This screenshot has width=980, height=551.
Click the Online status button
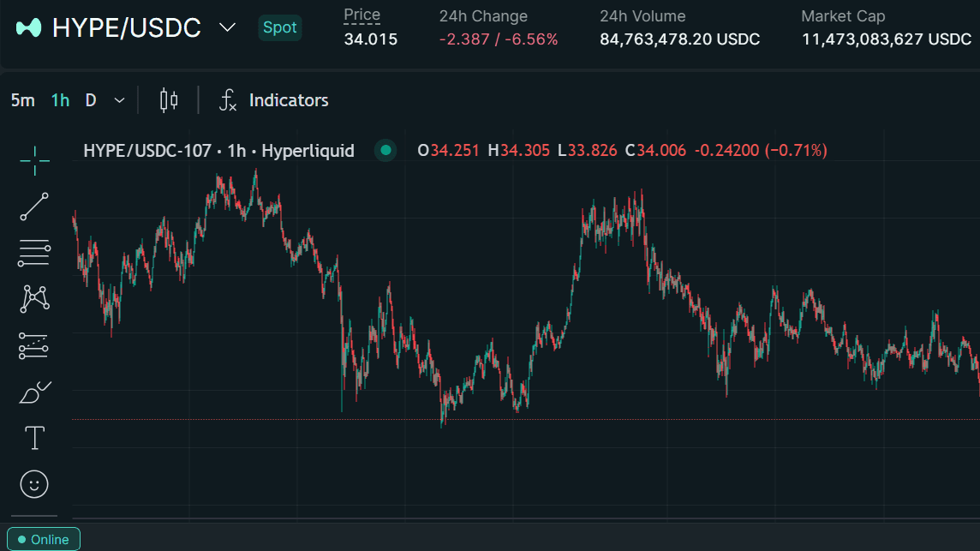[x=42, y=539]
